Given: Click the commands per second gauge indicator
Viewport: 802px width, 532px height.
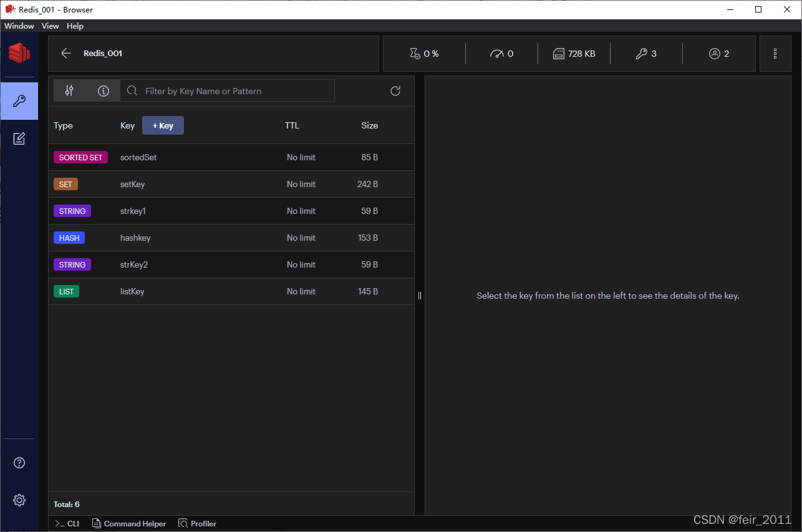Looking at the screenshot, I should (x=502, y=54).
